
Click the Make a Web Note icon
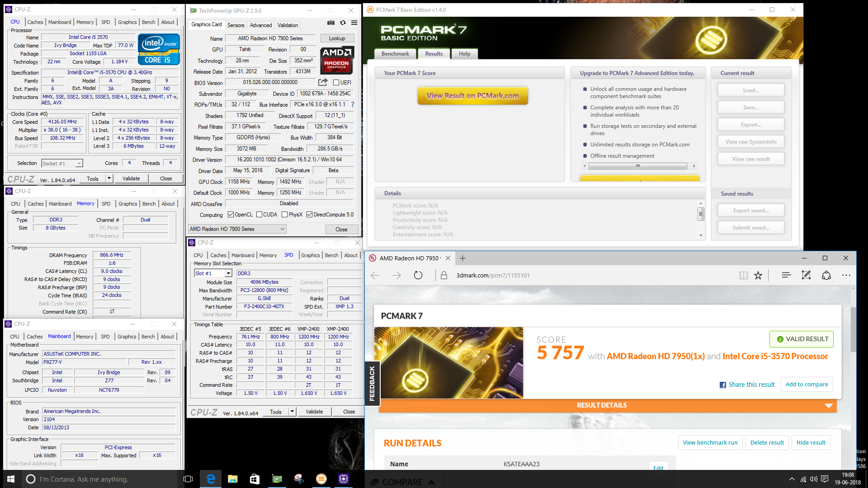pyautogui.click(x=806, y=275)
